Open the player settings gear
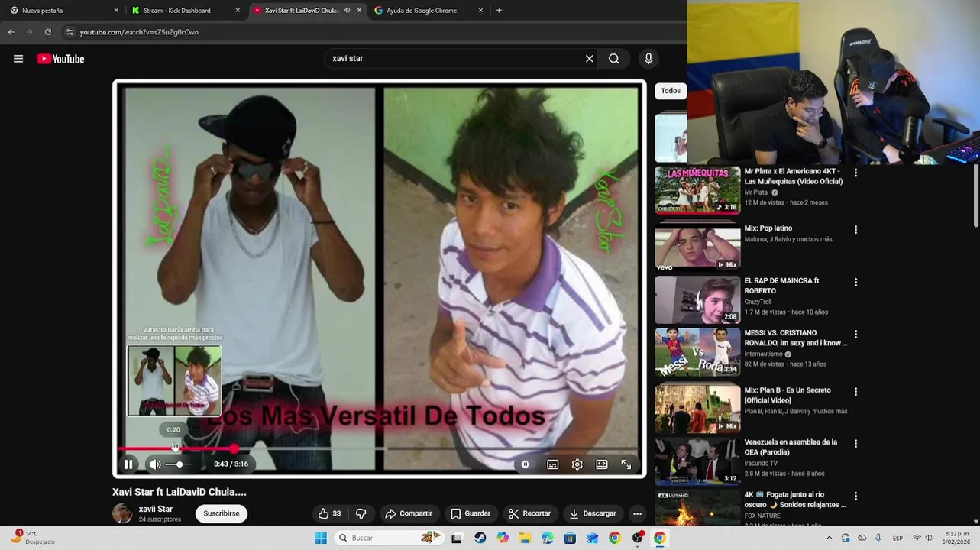This screenshot has height=550, width=980. [x=577, y=464]
